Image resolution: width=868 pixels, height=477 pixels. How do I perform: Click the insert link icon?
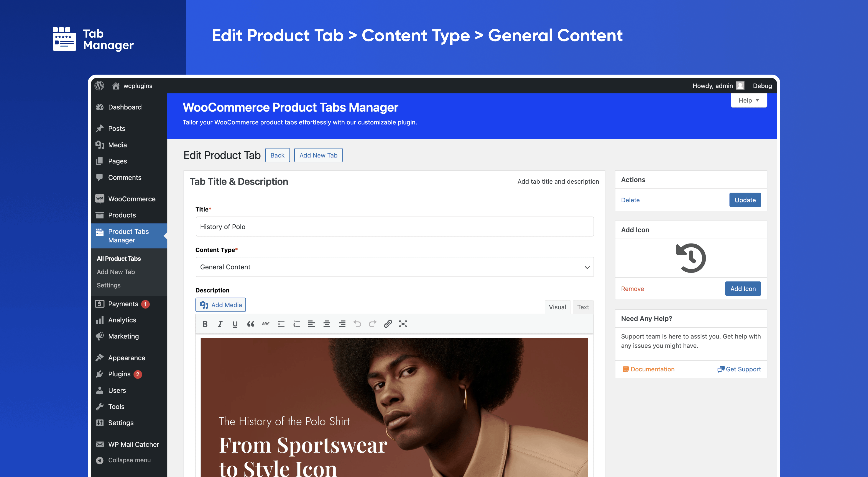388,324
